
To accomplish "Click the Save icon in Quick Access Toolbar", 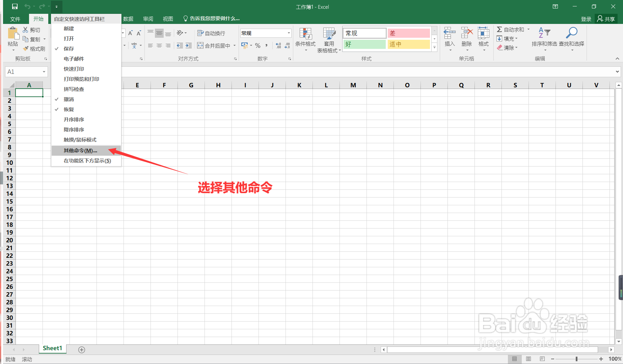I will click(x=14, y=6).
